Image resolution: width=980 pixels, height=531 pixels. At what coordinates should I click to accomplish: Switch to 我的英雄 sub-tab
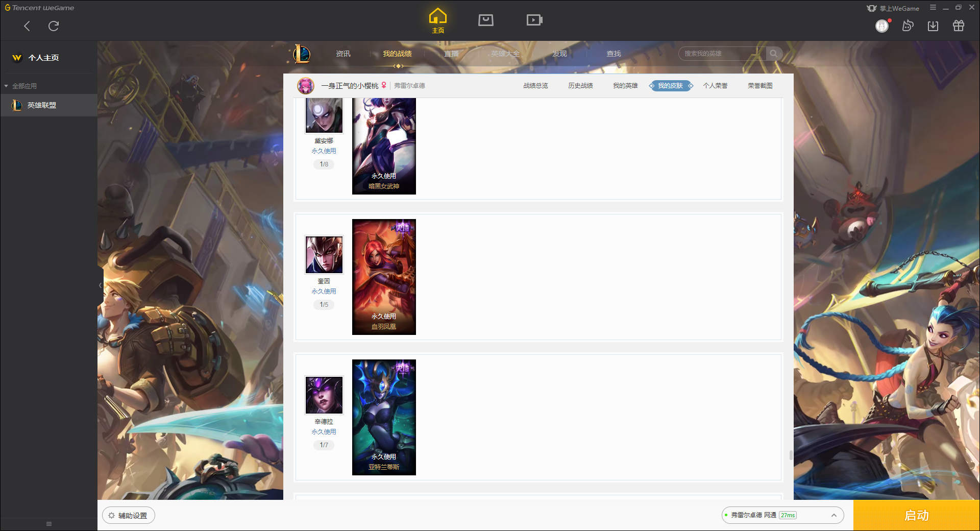625,86
